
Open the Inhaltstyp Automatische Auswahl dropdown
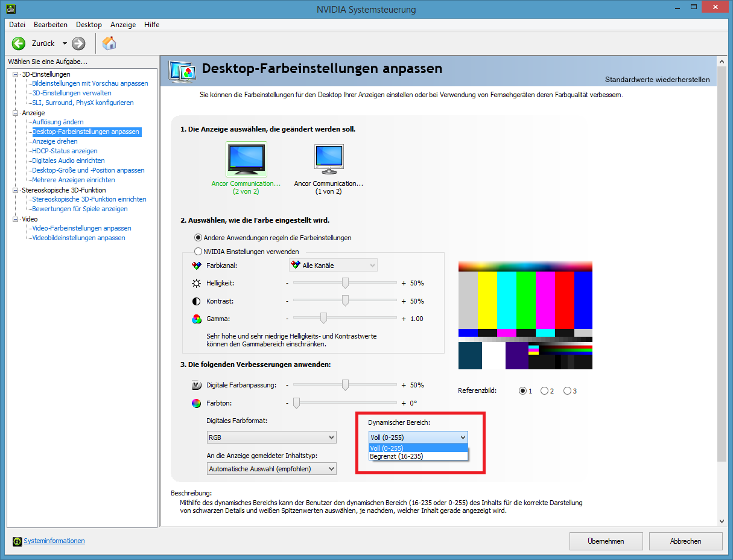(x=271, y=468)
